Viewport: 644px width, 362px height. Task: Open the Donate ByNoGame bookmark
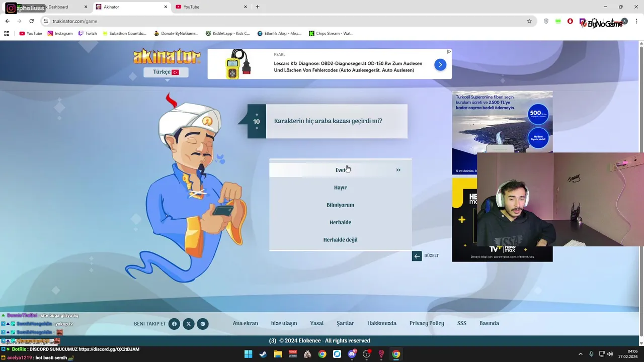(176, 34)
